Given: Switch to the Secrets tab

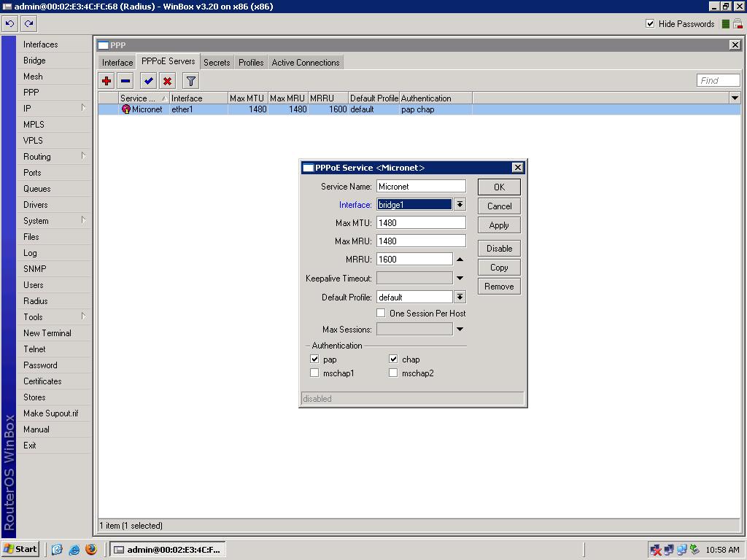Looking at the screenshot, I should (217, 63).
